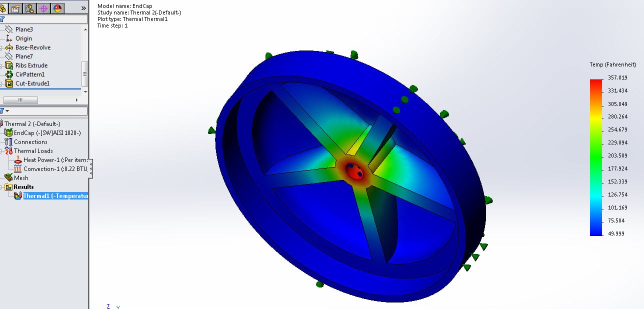Click the CirPattern1 feature icon
The width and height of the screenshot is (644, 309).
click(8, 74)
